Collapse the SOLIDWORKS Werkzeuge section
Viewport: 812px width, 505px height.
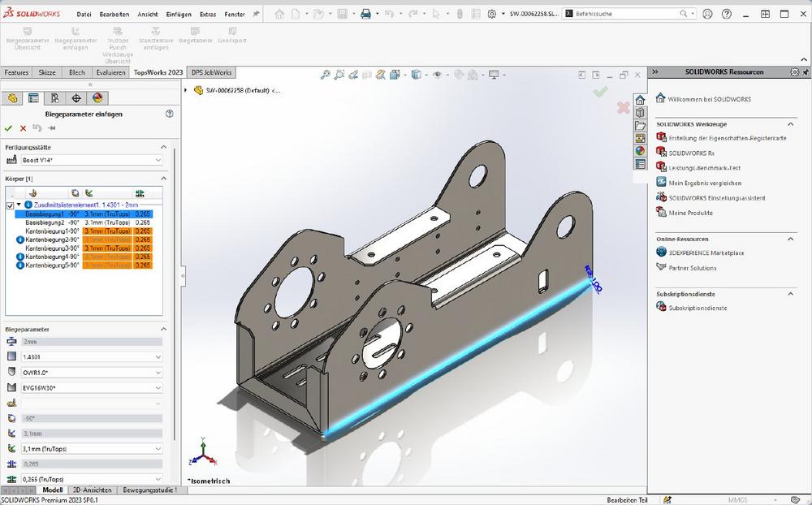click(x=791, y=124)
